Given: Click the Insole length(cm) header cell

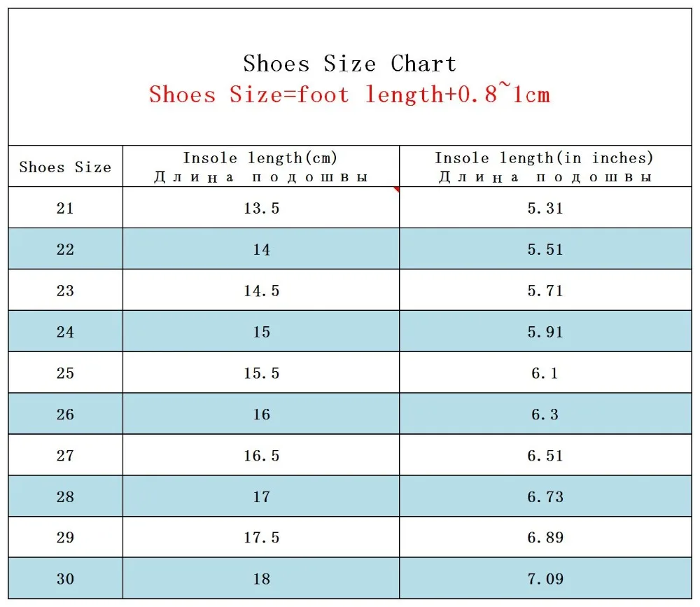Looking at the screenshot, I should (261, 166).
